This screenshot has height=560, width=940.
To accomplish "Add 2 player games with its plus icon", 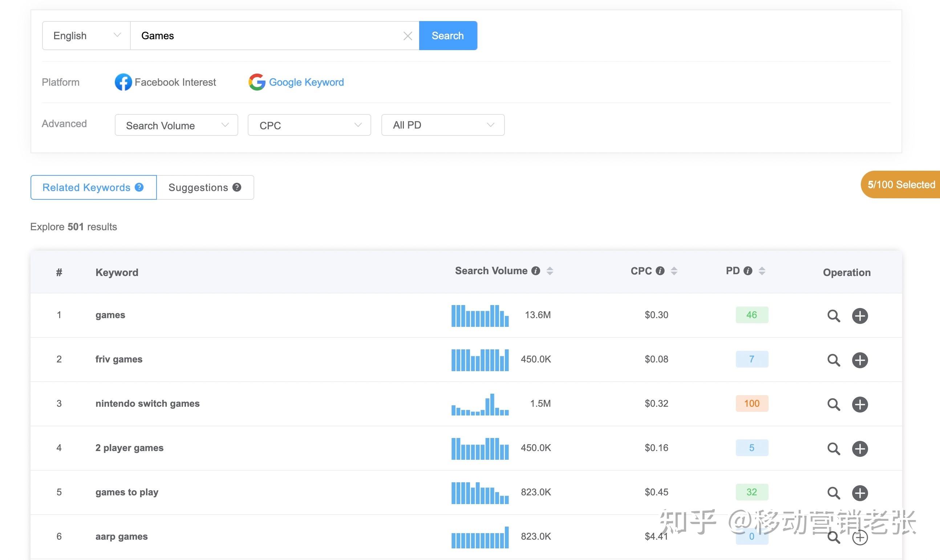I will [860, 449].
